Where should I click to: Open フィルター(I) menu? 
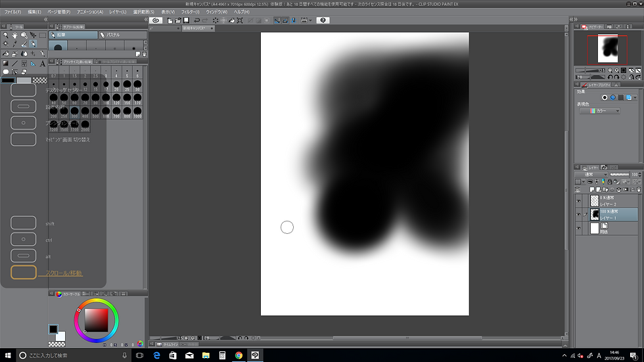click(x=190, y=12)
